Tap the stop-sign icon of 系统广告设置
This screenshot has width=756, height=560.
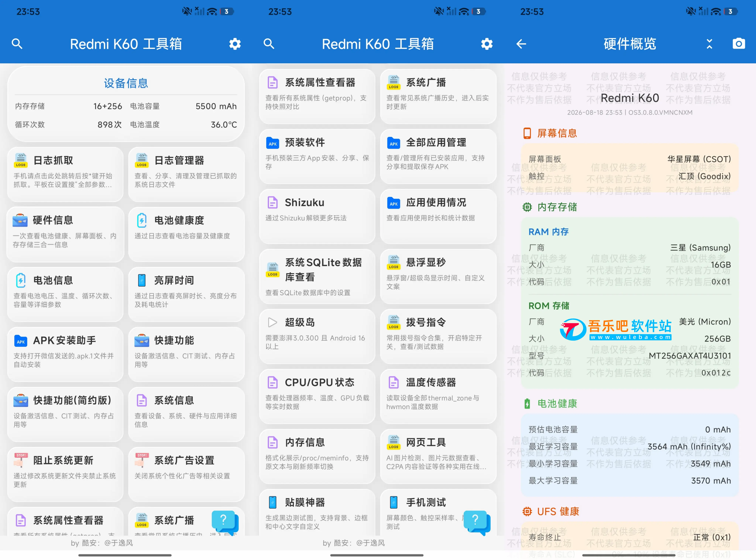142,460
